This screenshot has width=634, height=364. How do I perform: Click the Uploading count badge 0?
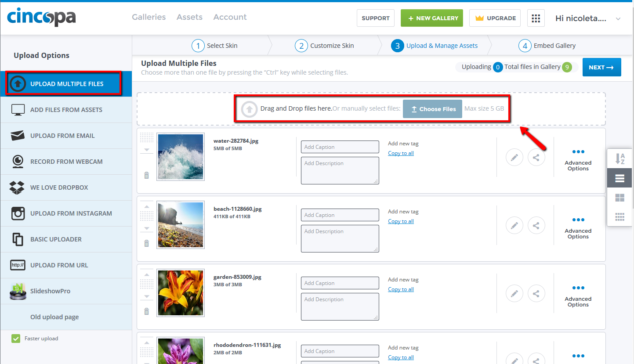pos(498,67)
